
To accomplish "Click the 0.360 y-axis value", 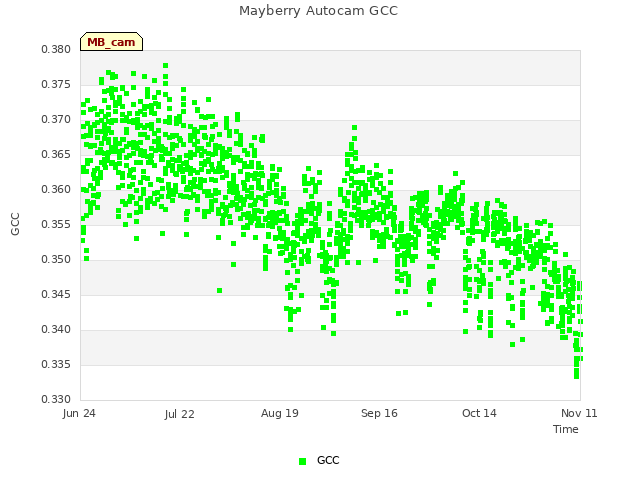I will pyautogui.click(x=56, y=190).
